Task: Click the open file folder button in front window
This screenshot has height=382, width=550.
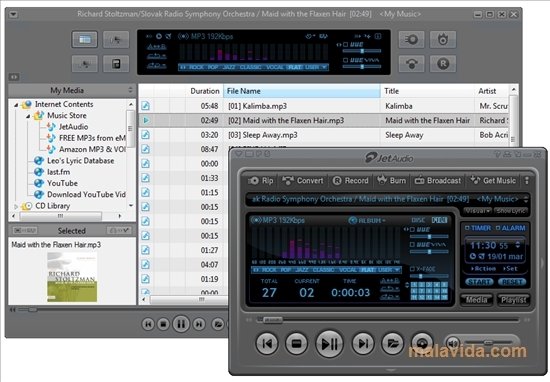Action: (x=393, y=343)
